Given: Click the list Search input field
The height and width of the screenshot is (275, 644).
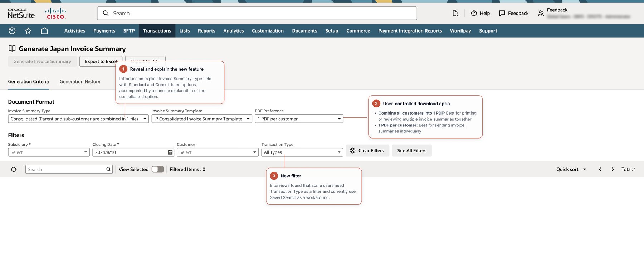Looking at the screenshot, I should point(69,169).
